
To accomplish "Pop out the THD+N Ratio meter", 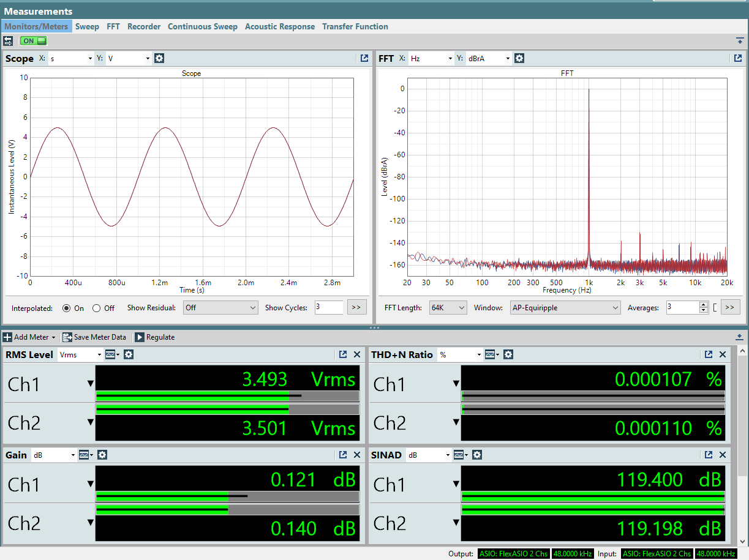I will (709, 354).
